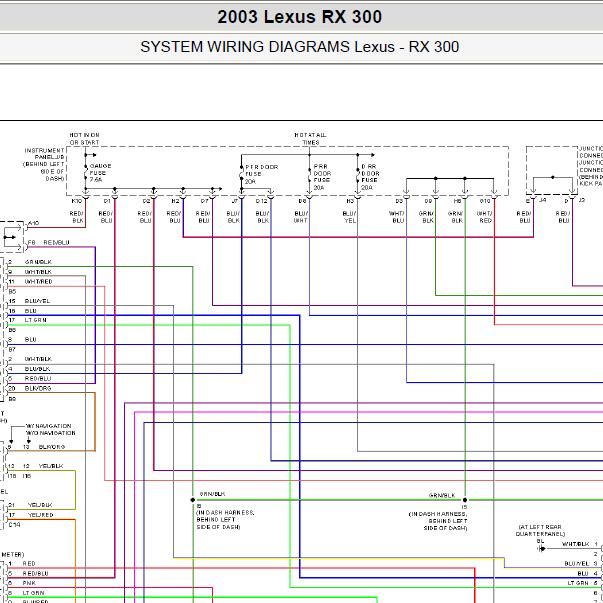Click the "PNK" wire label at pin 6

[x=29, y=583]
